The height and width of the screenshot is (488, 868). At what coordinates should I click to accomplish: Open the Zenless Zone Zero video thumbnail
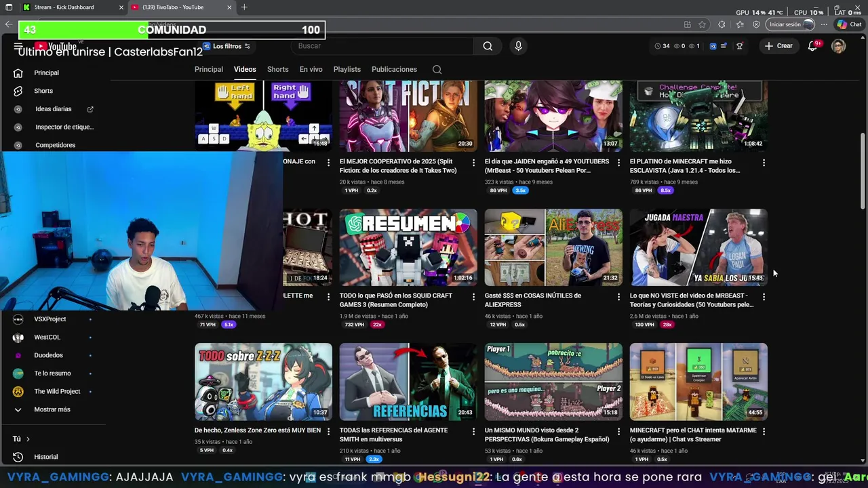tap(263, 382)
